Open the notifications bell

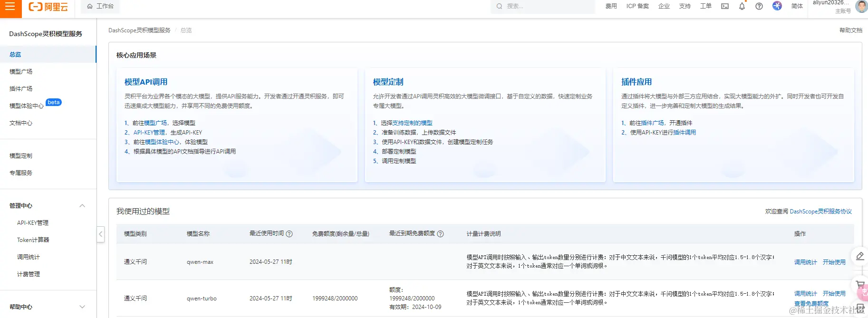click(x=742, y=6)
